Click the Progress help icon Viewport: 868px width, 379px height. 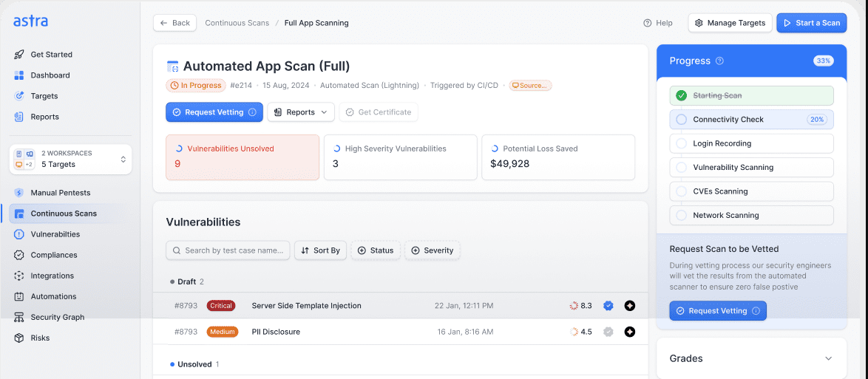pos(719,61)
